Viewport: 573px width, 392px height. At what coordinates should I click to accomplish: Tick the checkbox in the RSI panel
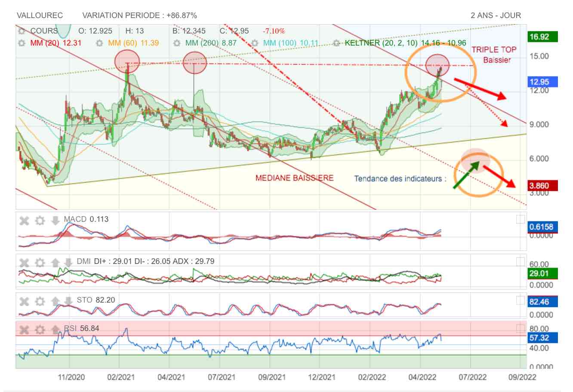tap(521, 329)
